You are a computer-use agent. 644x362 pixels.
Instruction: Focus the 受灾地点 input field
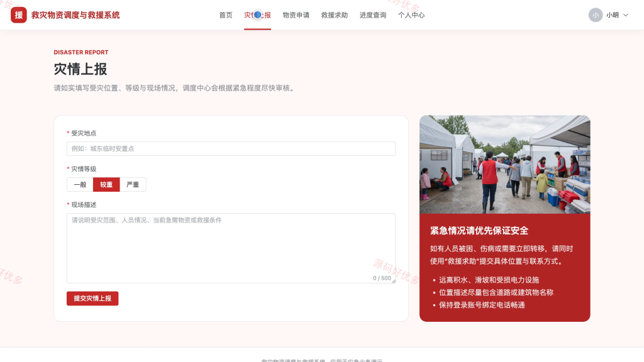[x=231, y=148]
